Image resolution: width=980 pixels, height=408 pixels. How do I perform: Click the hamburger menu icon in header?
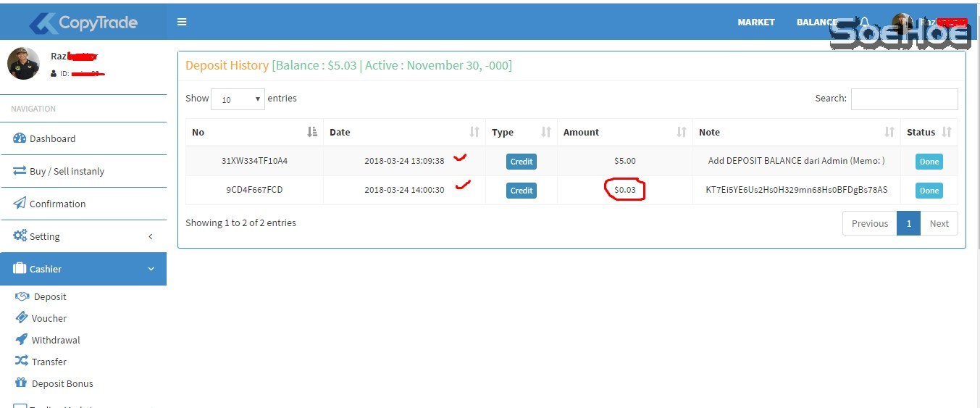click(182, 22)
